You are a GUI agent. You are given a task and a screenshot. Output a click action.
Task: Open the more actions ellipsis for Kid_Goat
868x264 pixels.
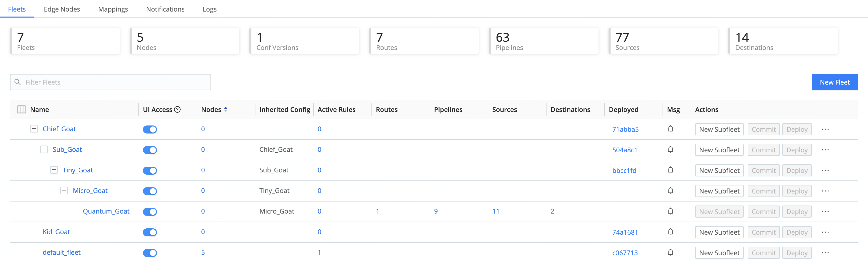pos(825,232)
